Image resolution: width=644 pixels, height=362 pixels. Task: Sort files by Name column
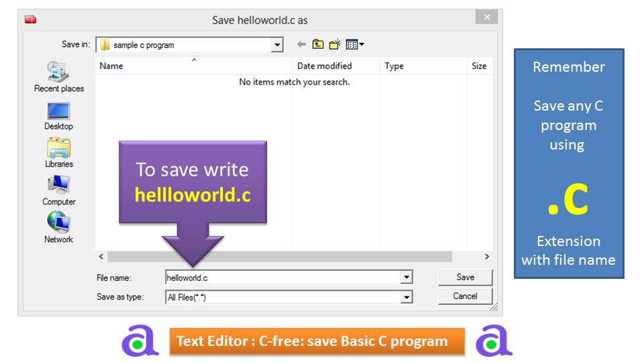(194, 66)
